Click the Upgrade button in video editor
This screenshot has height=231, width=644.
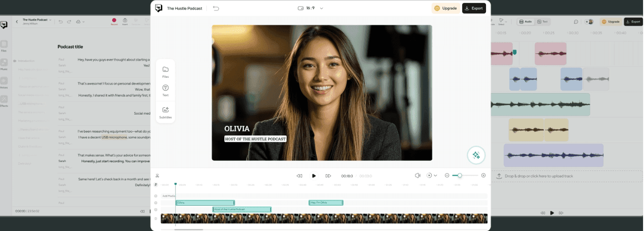tap(446, 8)
